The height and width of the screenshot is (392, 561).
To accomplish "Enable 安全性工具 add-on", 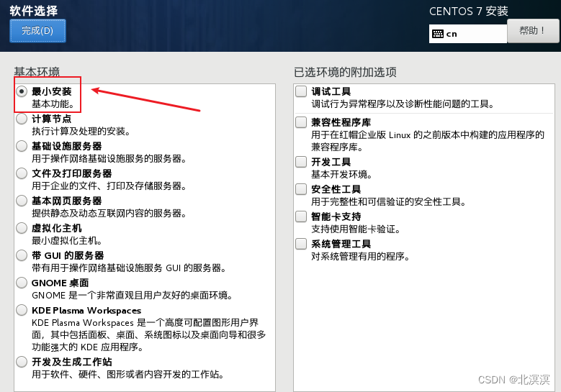I will (301, 189).
